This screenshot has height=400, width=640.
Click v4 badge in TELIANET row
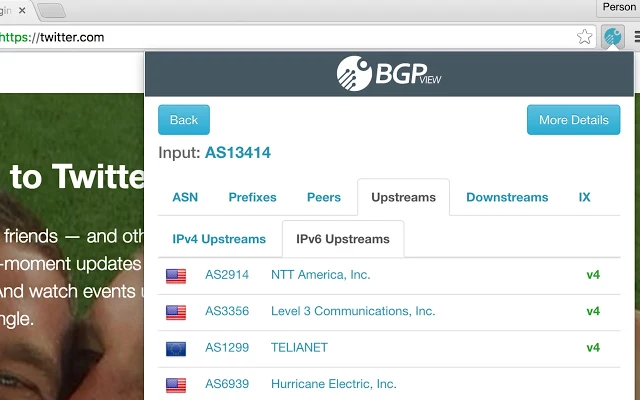tap(593, 347)
